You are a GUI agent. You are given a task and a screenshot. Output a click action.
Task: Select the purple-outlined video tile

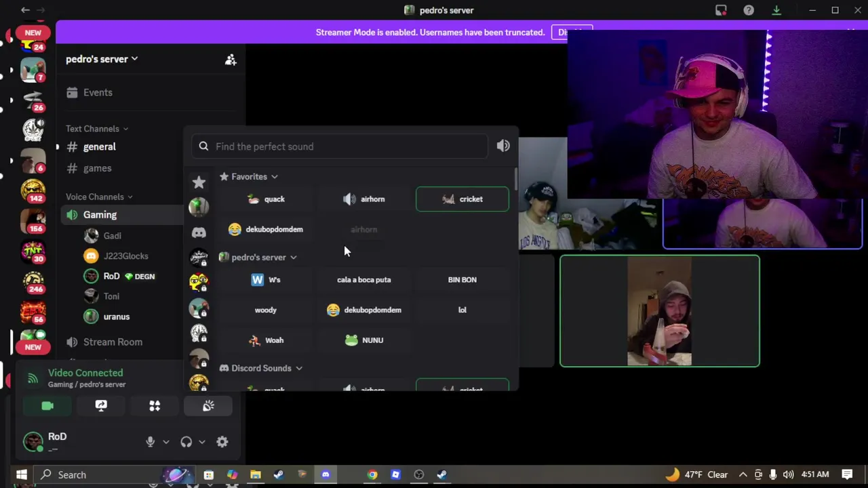[x=763, y=224]
